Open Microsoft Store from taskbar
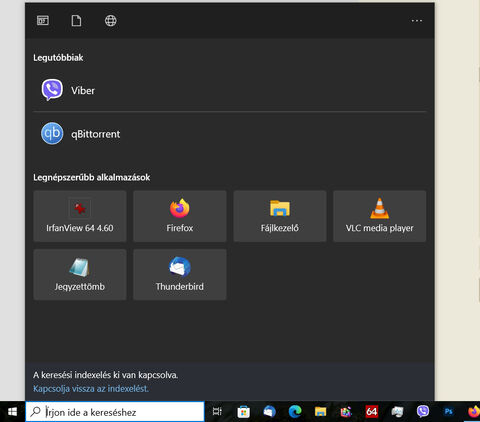This screenshot has width=480, height=422. pos(243,412)
